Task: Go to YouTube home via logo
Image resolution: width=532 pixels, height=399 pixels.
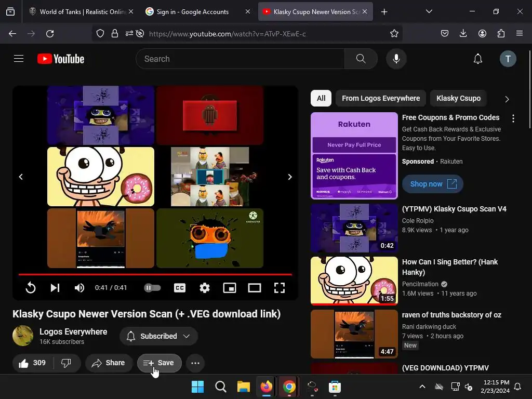Action: (61, 59)
